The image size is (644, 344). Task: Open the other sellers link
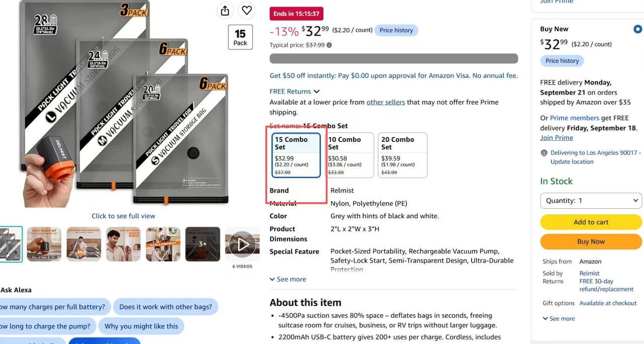tap(386, 102)
